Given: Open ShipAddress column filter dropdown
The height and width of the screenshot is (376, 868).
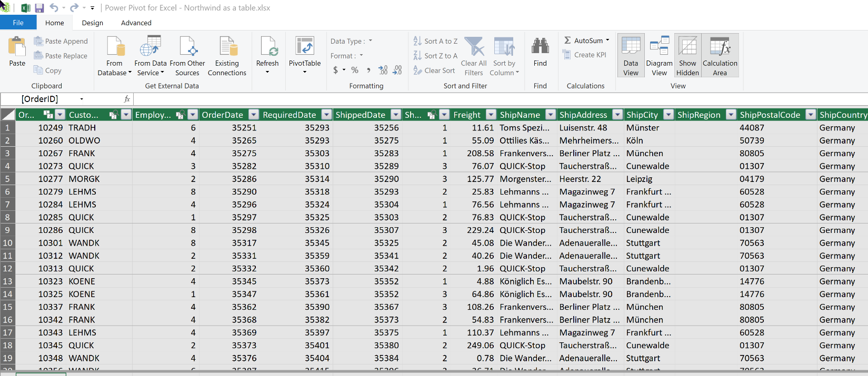Looking at the screenshot, I should tap(617, 115).
